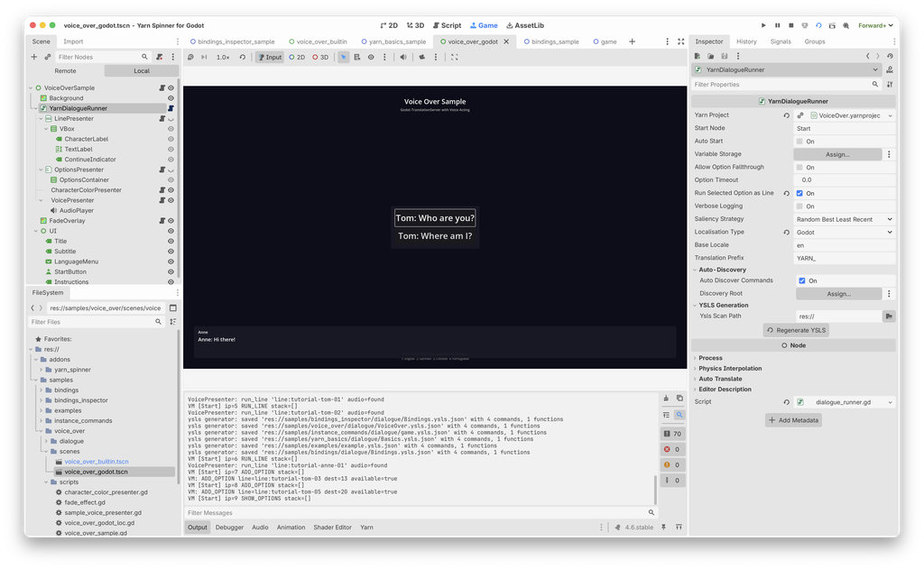
Task: Open the Localisation Type dropdown
Action: click(x=845, y=231)
